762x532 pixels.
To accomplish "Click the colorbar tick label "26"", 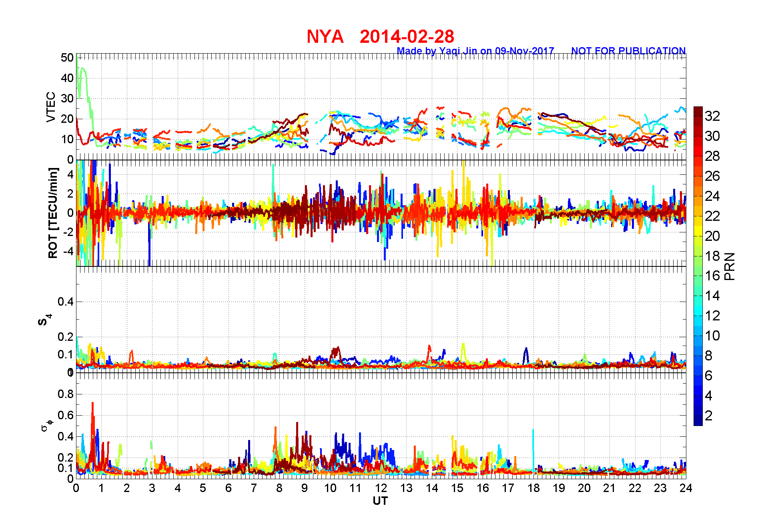I will (712, 176).
